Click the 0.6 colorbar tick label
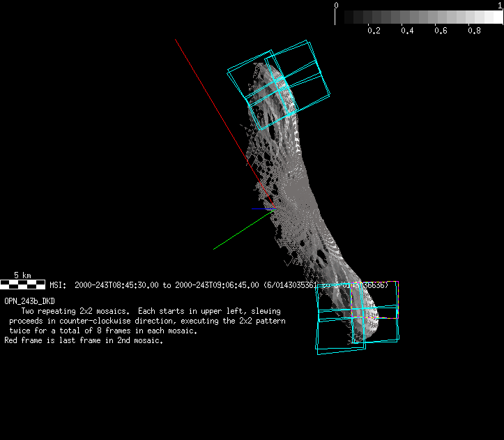 441,31
